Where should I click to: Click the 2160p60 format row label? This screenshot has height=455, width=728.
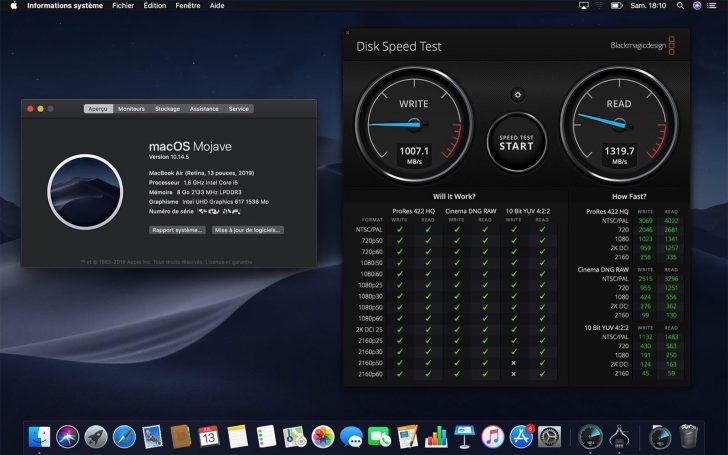pos(370,374)
